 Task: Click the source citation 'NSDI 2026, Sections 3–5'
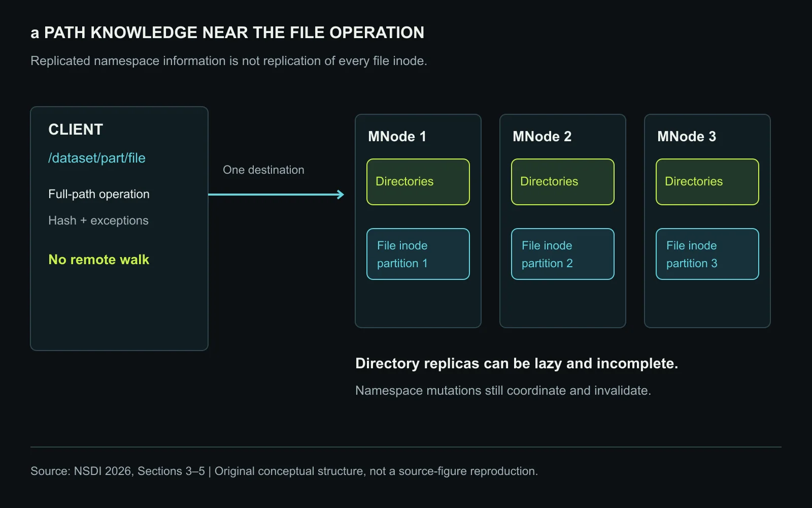pos(140,471)
